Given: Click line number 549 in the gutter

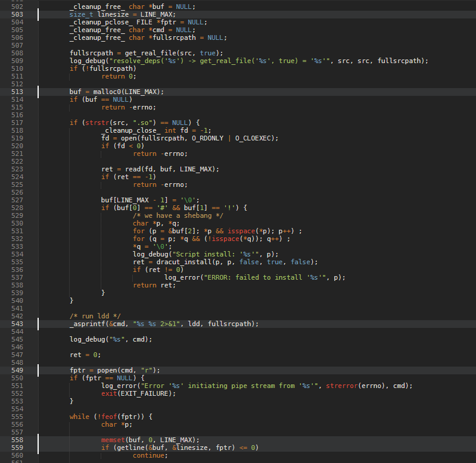Looking at the screenshot, I should pyautogui.click(x=17, y=370).
